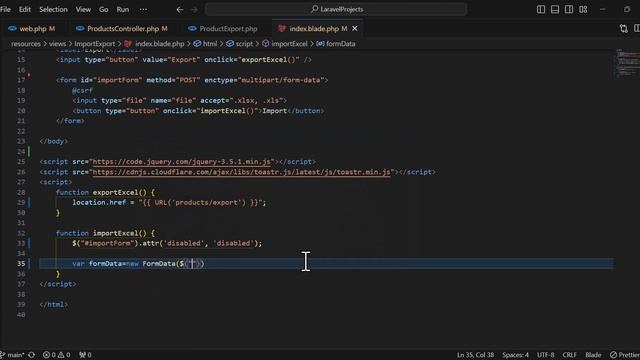
Task: Change the language mode from Blade
Action: coord(593,355)
